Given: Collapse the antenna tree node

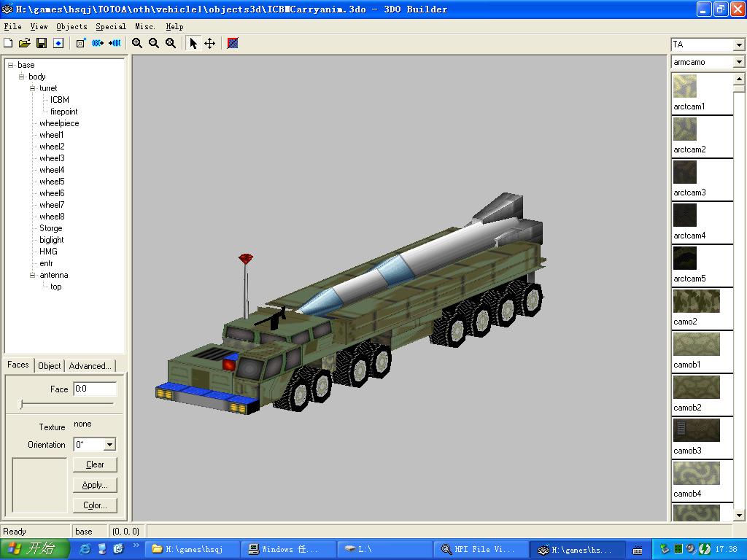Looking at the screenshot, I should pyautogui.click(x=33, y=275).
